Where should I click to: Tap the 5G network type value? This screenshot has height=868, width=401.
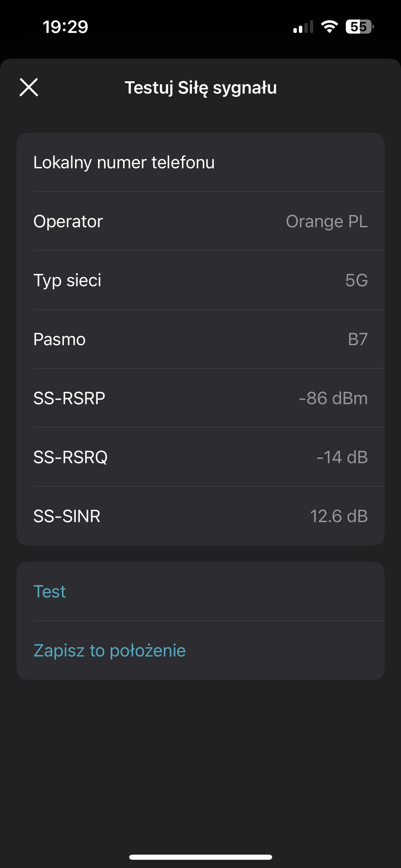point(356,280)
